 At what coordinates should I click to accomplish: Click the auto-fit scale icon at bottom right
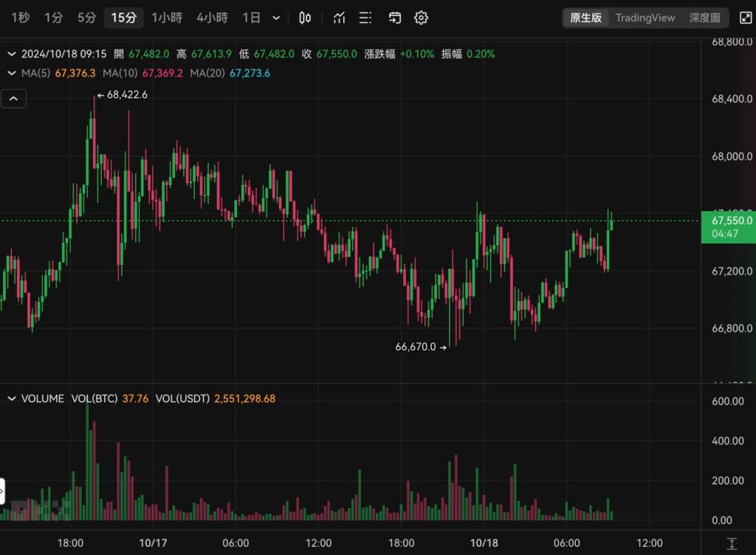(732, 543)
